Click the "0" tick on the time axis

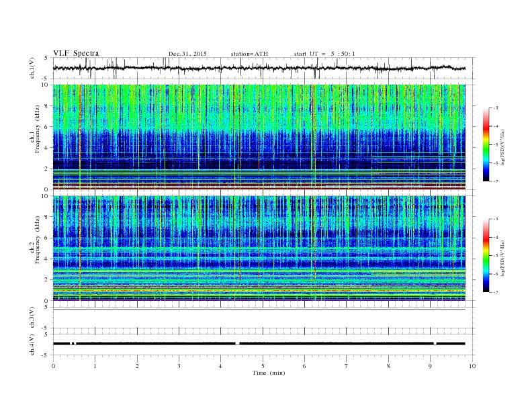(x=53, y=366)
